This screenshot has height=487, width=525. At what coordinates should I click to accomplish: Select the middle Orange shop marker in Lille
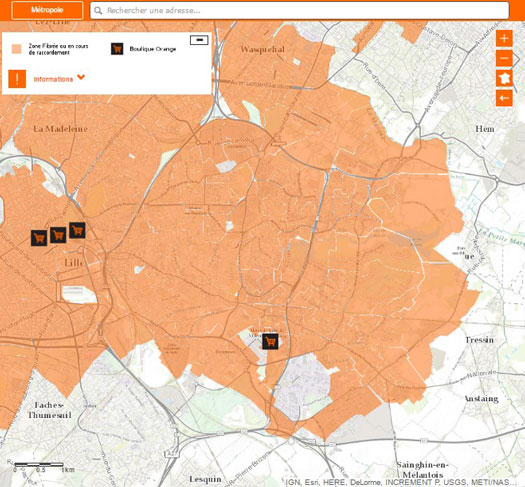coord(58,235)
